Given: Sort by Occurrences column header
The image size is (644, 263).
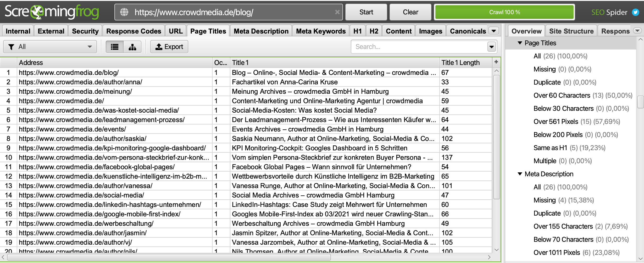Looking at the screenshot, I should click(221, 63).
